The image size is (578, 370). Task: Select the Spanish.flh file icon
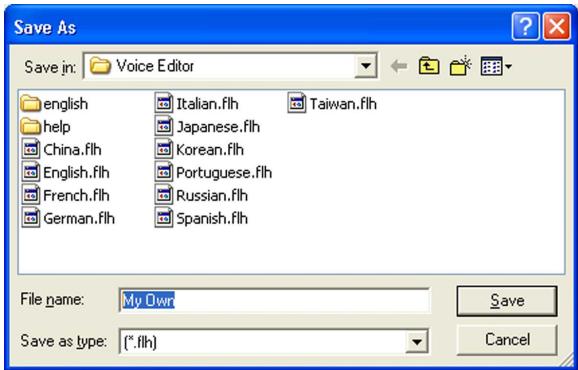pos(164,218)
